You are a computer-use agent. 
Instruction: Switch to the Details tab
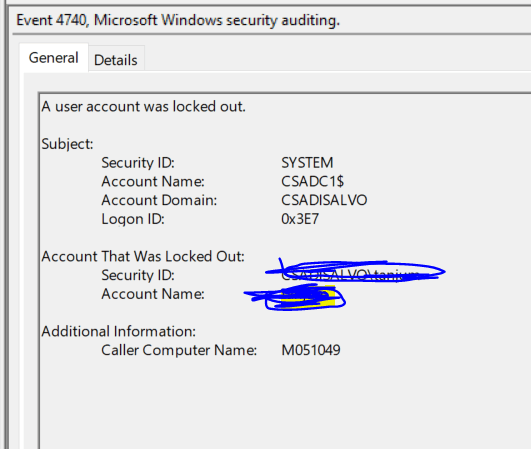coord(116,60)
